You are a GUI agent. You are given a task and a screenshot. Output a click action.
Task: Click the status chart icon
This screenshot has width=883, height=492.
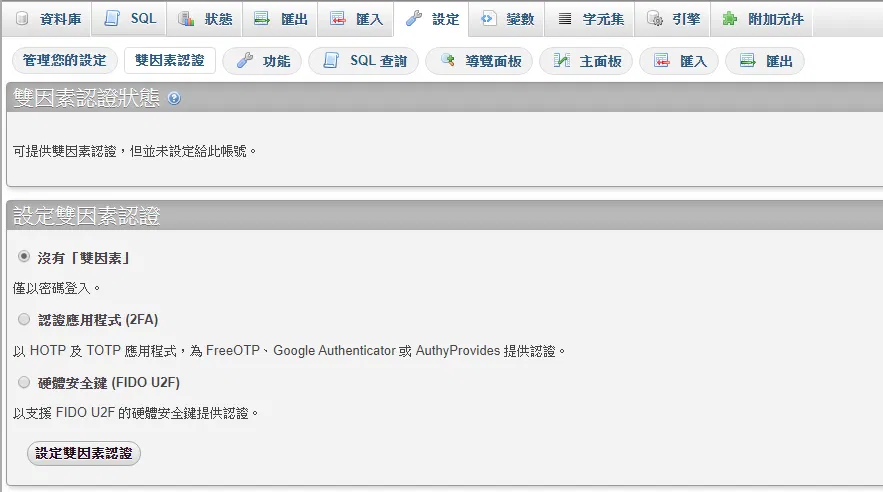point(186,19)
